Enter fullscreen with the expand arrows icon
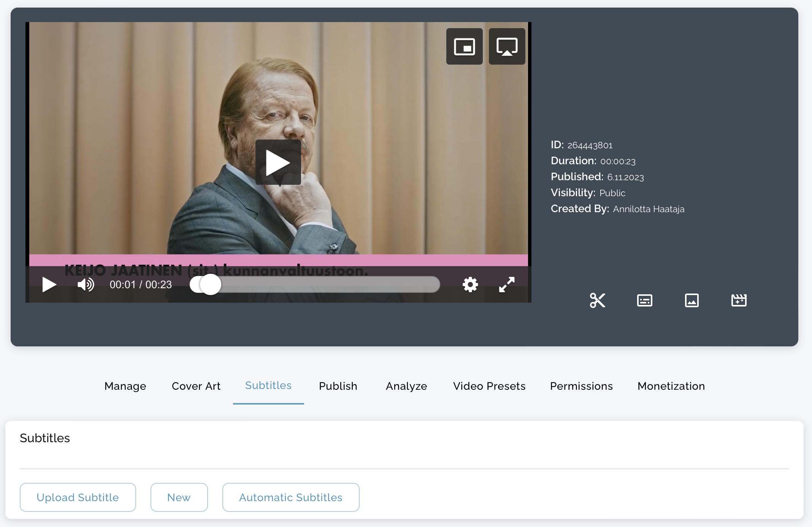812x527 pixels. 507,284
